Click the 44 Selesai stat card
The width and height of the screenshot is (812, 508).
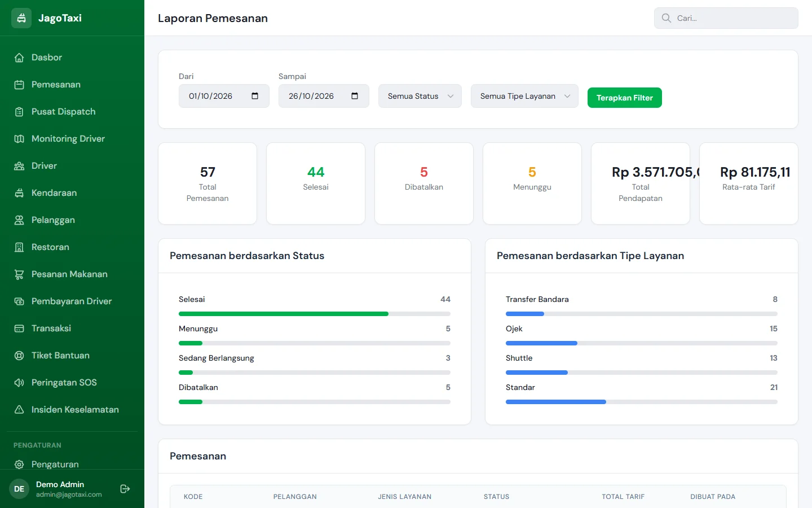click(x=316, y=183)
